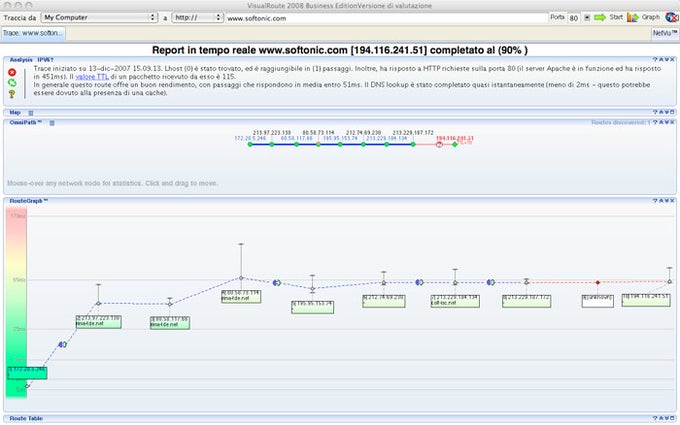680x425 pixels.
Task: Click the Porta 80 input field
Action: (x=574, y=18)
